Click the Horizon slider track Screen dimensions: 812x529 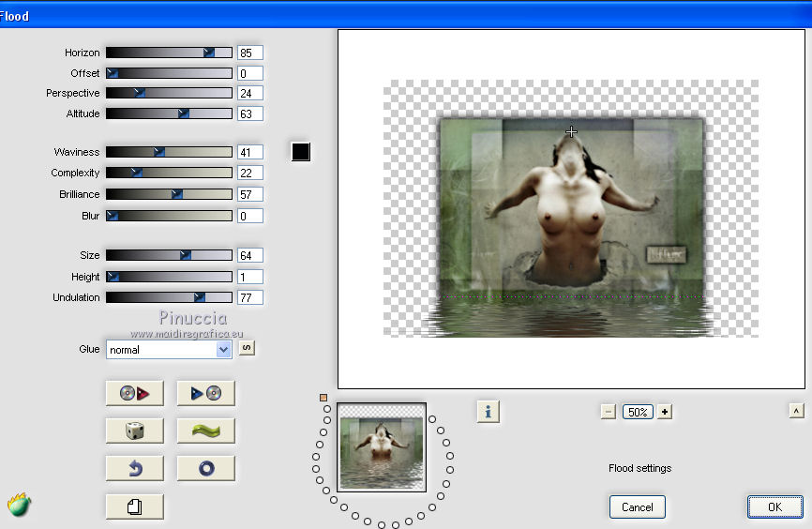click(x=169, y=53)
